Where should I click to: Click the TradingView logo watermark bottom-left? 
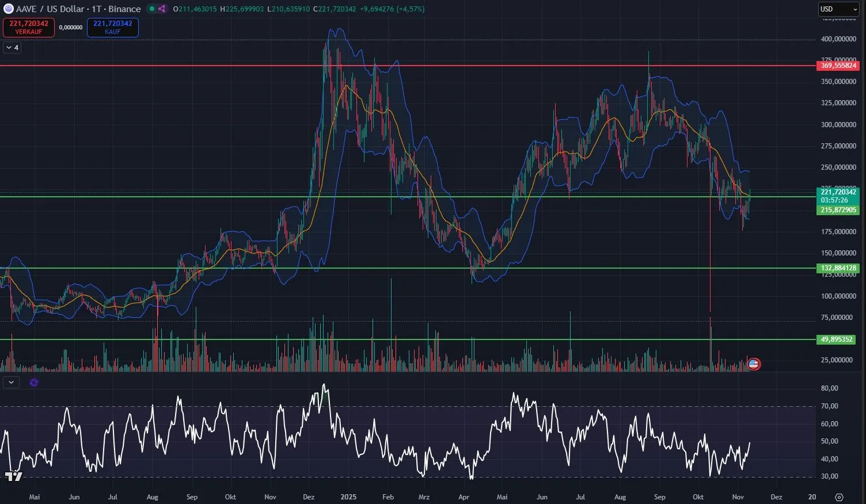click(14, 476)
